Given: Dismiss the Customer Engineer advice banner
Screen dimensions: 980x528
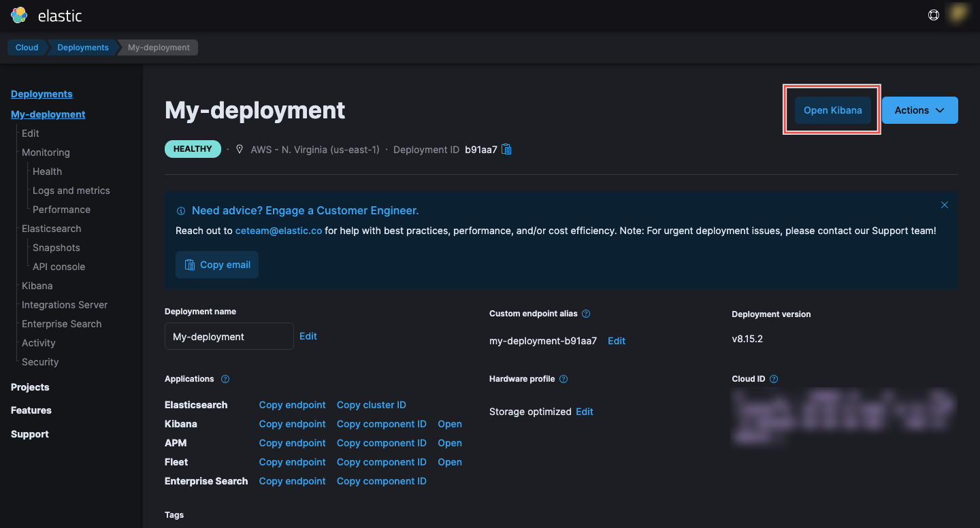Looking at the screenshot, I should [945, 204].
